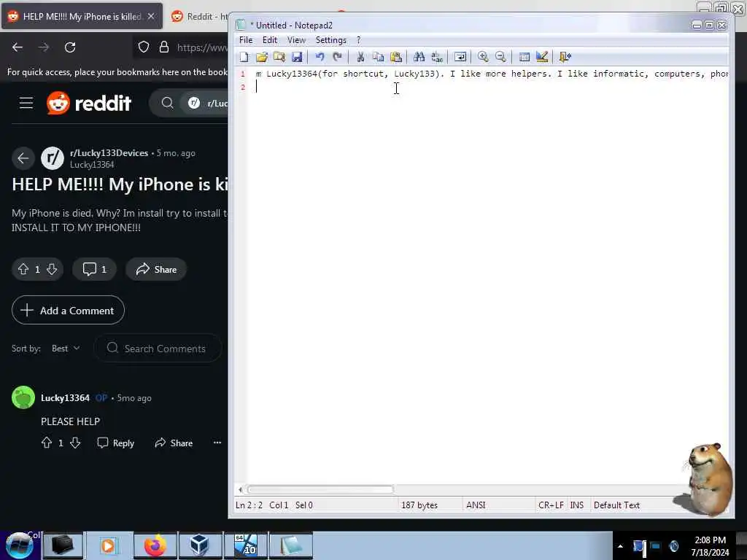The width and height of the screenshot is (747, 560).
Task: Go to the Reddit home logo
Action: tap(89, 103)
